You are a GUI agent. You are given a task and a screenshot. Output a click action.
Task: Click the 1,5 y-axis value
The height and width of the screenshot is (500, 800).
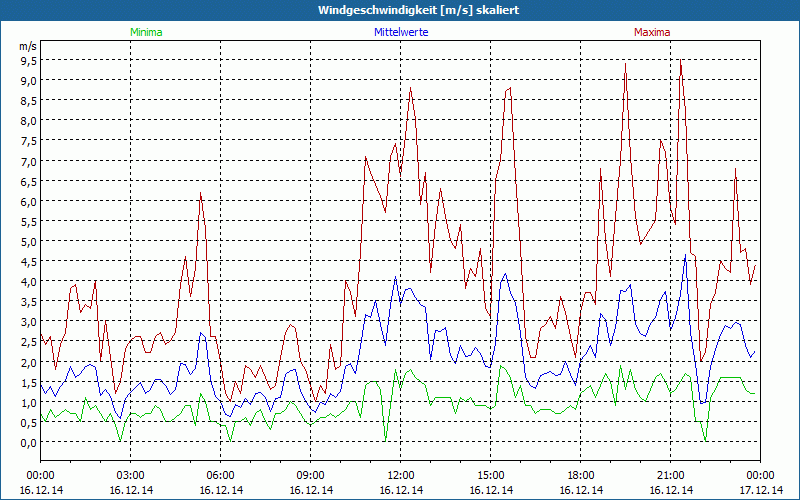click(x=29, y=382)
